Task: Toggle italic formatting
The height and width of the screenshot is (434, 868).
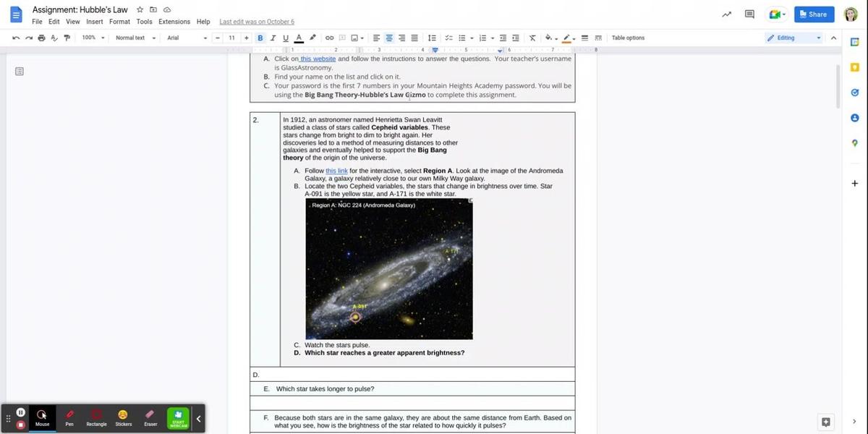Action: pyautogui.click(x=273, y=38)
